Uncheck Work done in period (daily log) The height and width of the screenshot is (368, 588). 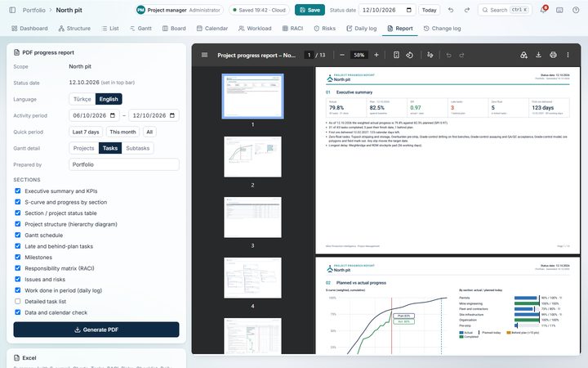(x=18, y=290)
